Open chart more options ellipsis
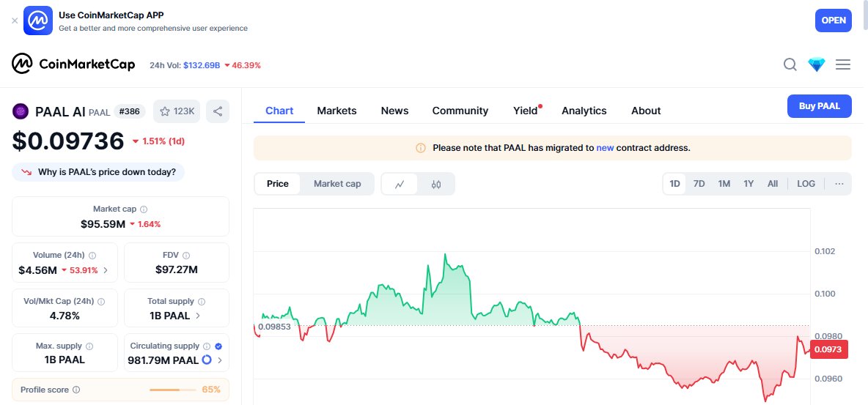The image size is (868, 405). 839,184
